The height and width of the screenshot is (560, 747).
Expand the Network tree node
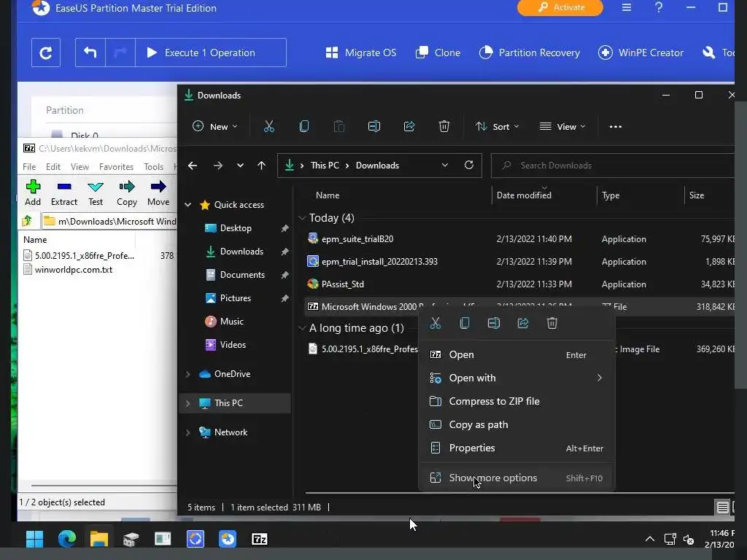click(x=188, y=432)
